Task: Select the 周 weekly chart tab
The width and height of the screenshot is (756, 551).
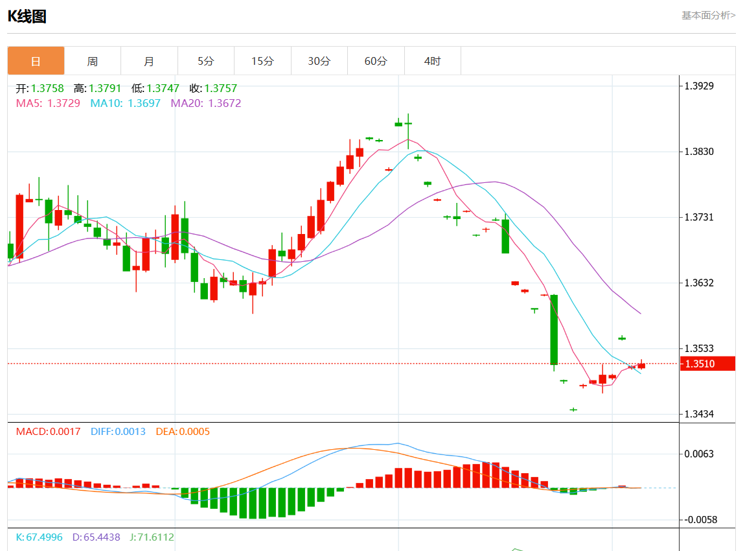Action: click(x=93, y=61)
